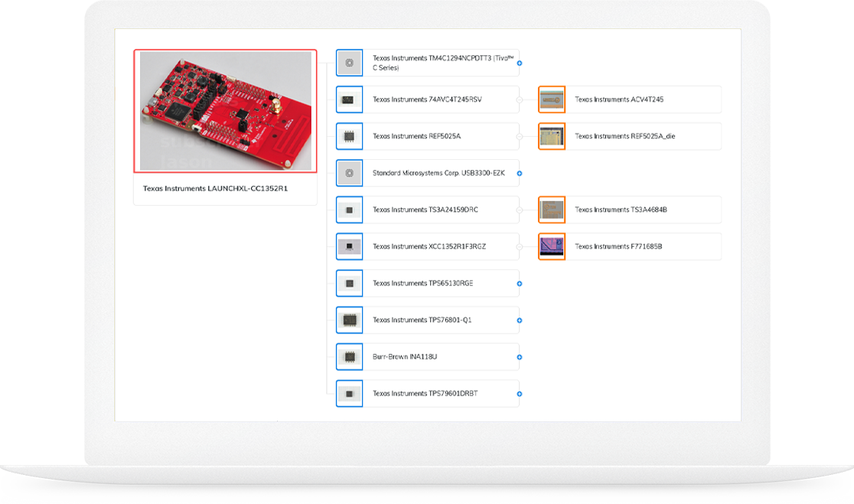The image size is (854, 504).
Task: Click the USB3300-EZK component icon
Action: pos(350,173)
